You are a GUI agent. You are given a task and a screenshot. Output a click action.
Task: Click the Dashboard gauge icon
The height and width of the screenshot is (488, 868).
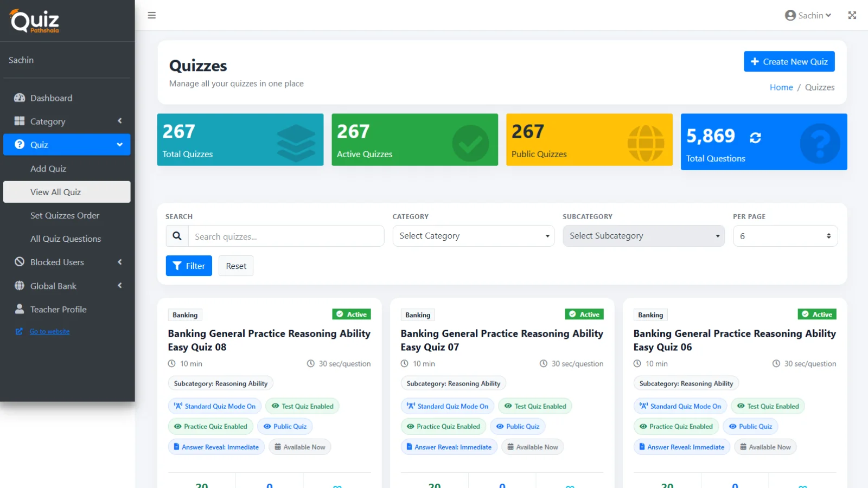point(20,98)
